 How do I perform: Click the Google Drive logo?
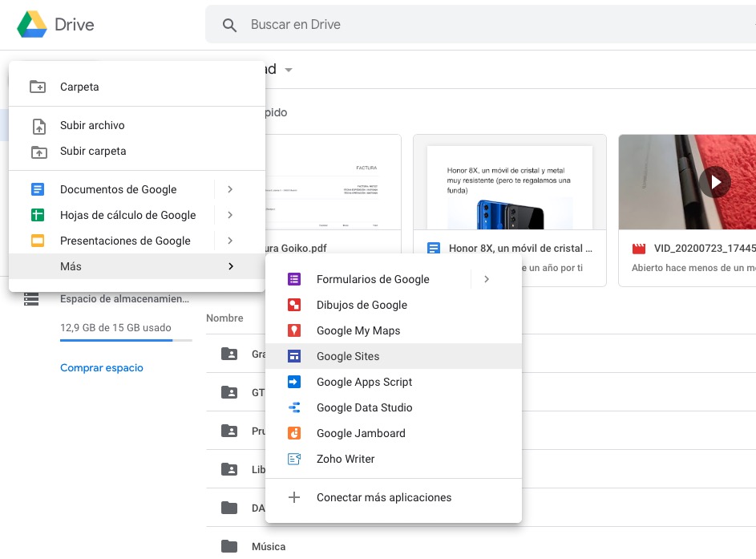click(x=32, y=25)
